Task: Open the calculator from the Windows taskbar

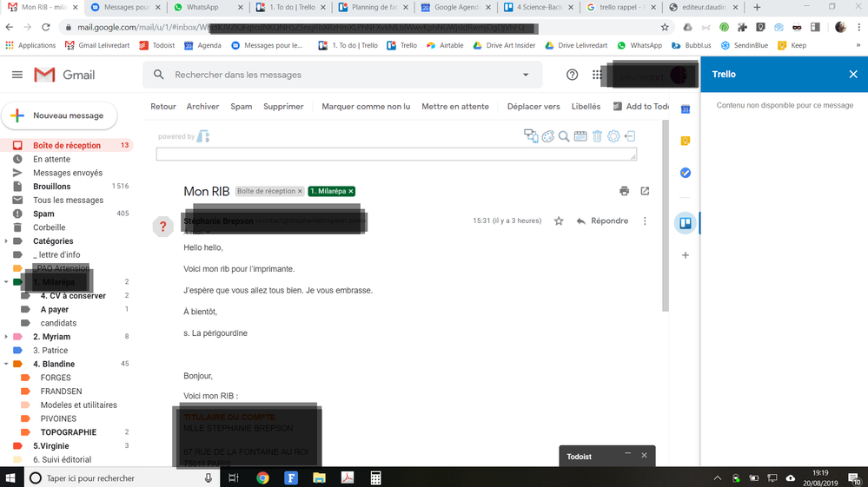Action: tap(376, 477)
